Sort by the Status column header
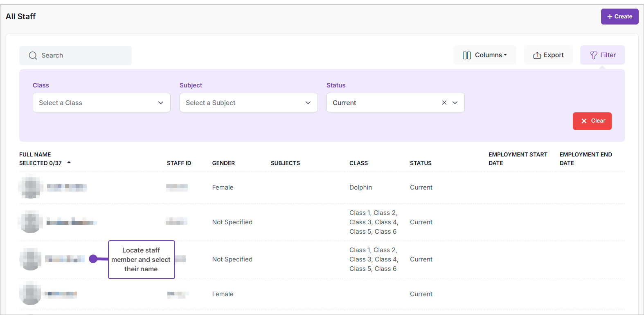Image resolution: width=644 pixels, height=315 pixels. 421,163
